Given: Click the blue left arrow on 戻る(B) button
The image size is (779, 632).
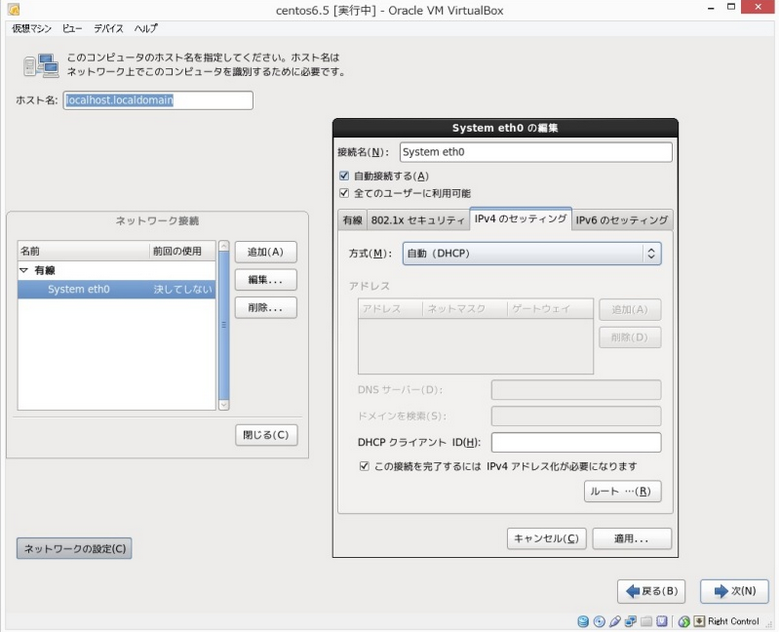Looking at the screenshot, I should [x=632, y=591].
